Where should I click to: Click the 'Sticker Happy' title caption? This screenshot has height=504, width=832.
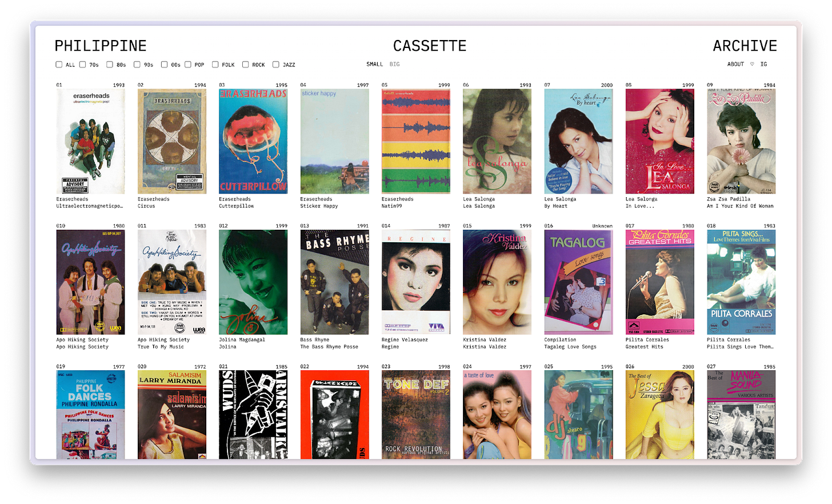click(x=319, y=206)
